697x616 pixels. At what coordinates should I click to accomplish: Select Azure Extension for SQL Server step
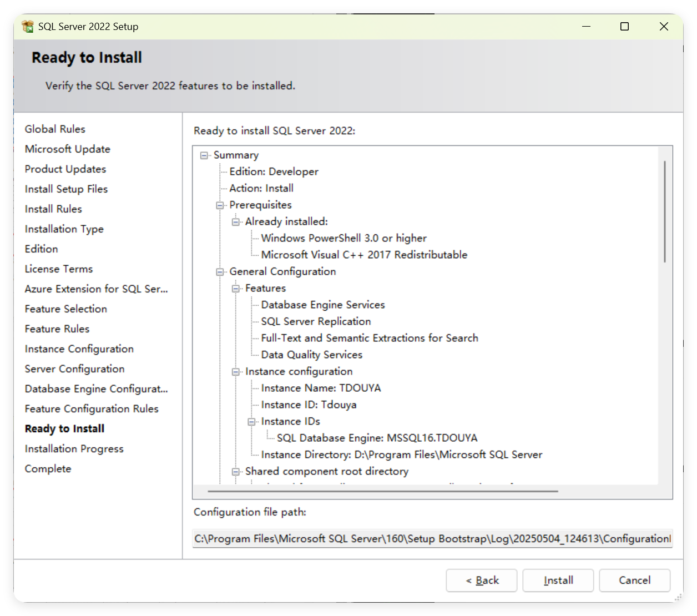96,289
